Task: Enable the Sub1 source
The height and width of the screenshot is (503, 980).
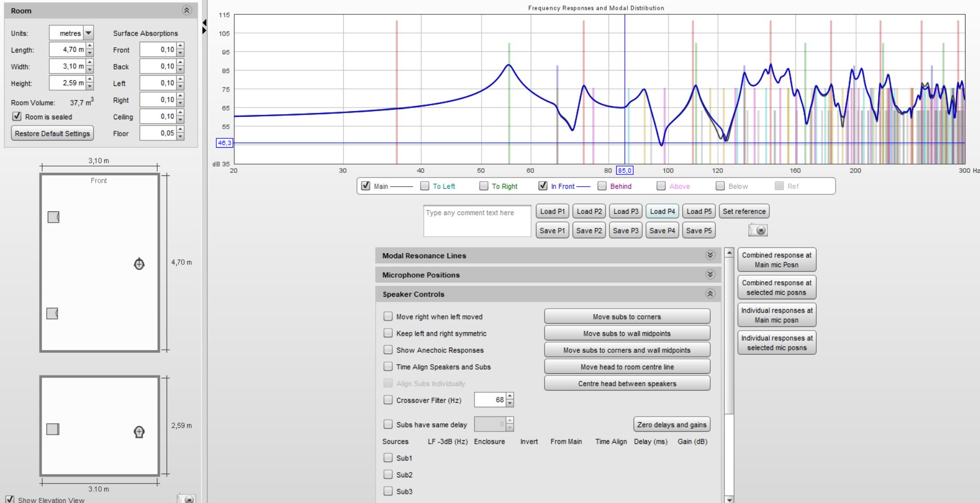Action: [388, 458]
